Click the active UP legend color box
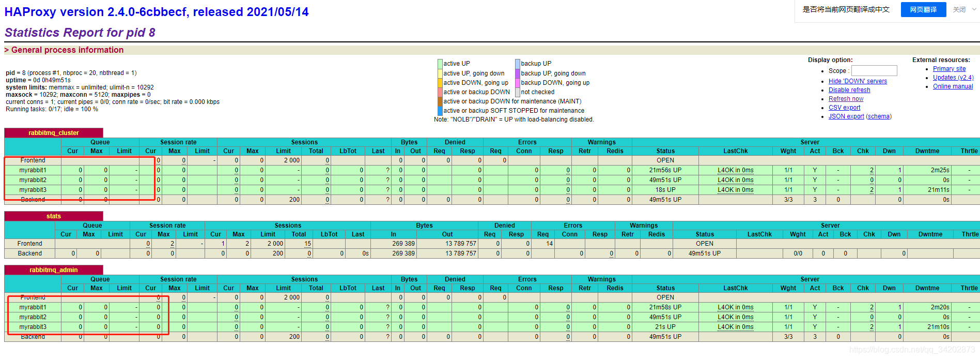980x359 pixels. point(440,64)
